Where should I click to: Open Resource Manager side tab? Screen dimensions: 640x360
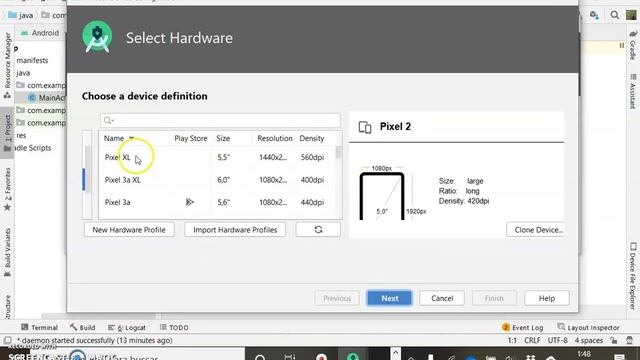[x=7, y=65]
